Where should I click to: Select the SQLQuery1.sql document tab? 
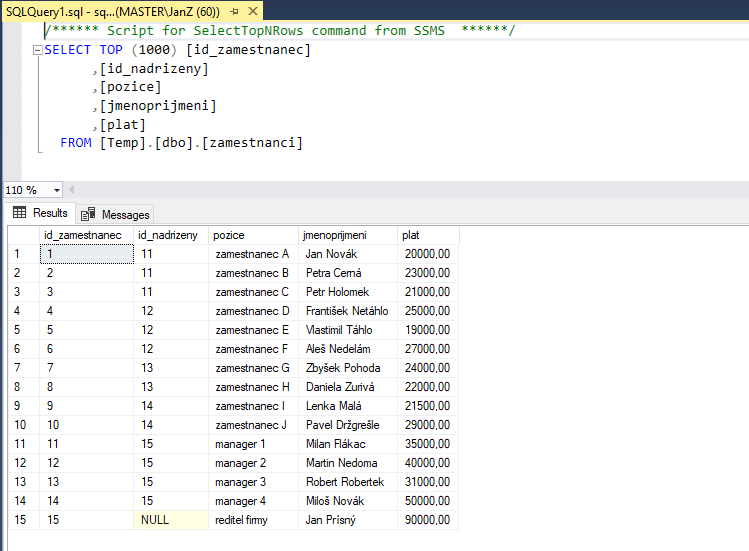tap(110, 10)
